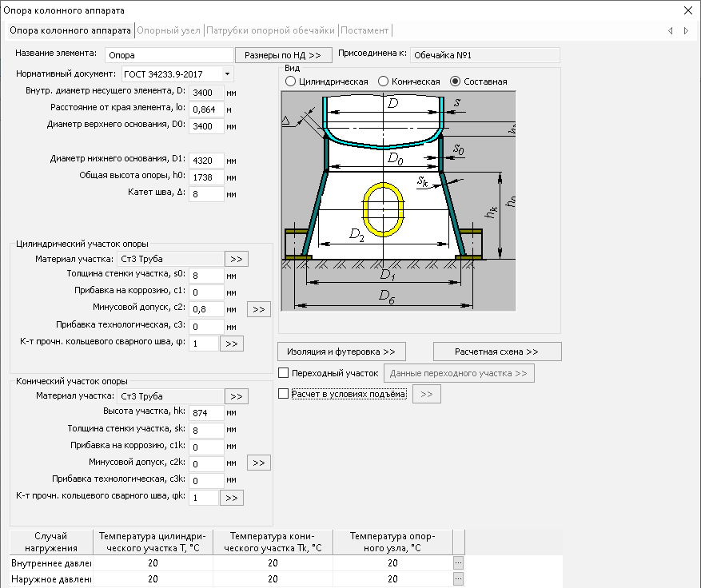Edit Диаметр верхнего основания D0 field

[206, 126]
